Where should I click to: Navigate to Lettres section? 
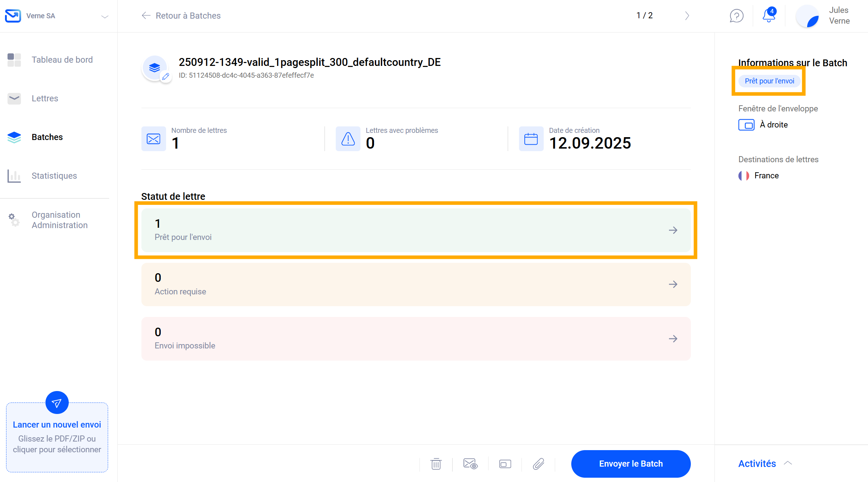point(45,98)
